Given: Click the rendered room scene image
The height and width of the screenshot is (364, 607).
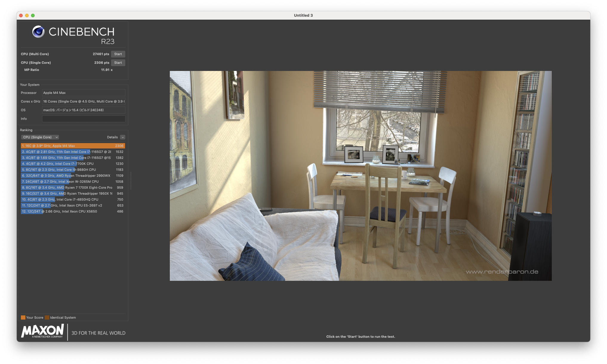Looking at the screenshot, I should pyautogui.click(x=360, y=176).
